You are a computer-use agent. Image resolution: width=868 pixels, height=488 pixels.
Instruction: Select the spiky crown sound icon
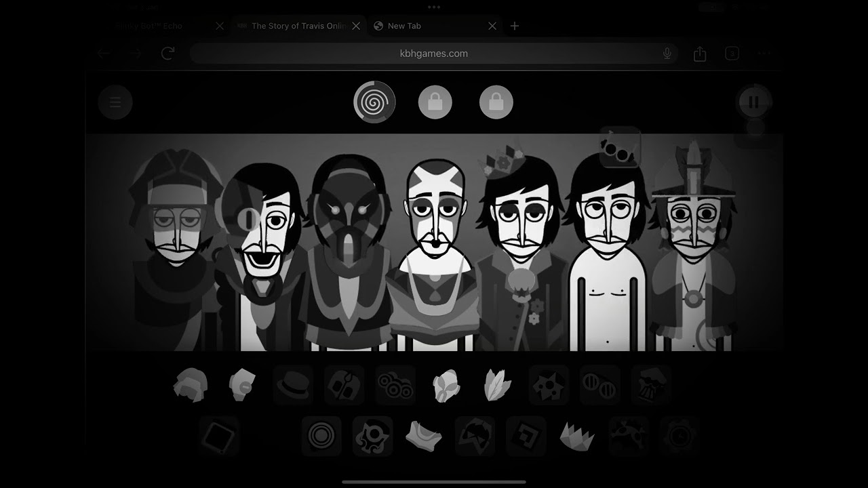click(577, 436)
